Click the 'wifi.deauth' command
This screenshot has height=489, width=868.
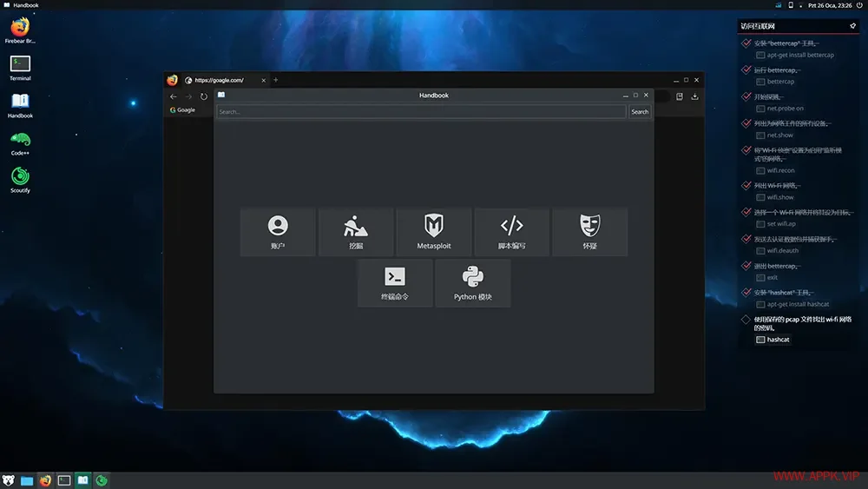coord(777,250)
